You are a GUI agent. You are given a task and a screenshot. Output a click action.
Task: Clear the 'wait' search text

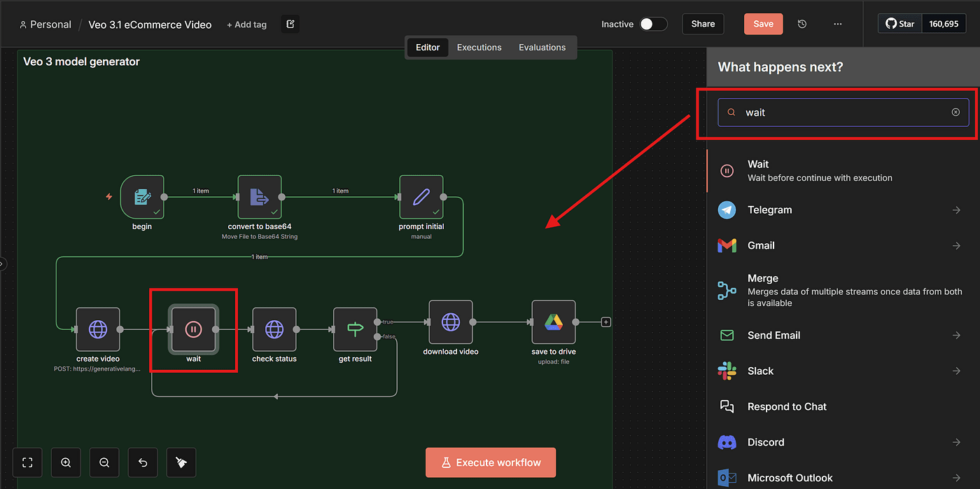click(955, 112)
